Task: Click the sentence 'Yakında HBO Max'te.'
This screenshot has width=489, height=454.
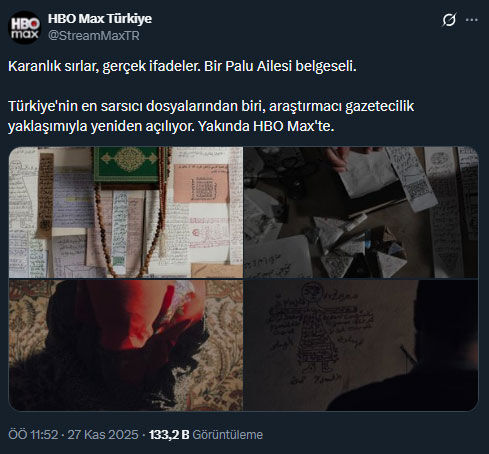Action: [x=266, y=126]
